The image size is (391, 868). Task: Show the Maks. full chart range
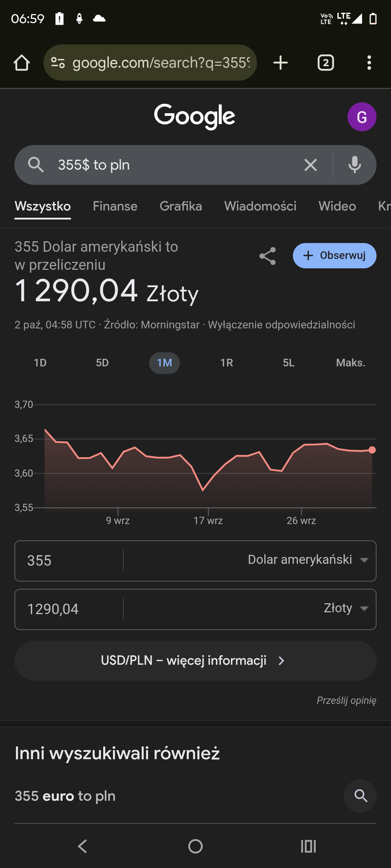(350, 363)
